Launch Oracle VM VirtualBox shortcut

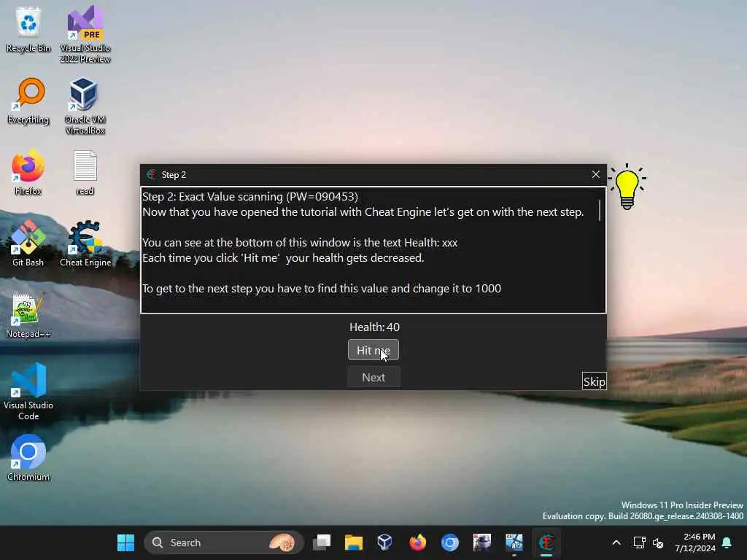[x=85, y=105]
